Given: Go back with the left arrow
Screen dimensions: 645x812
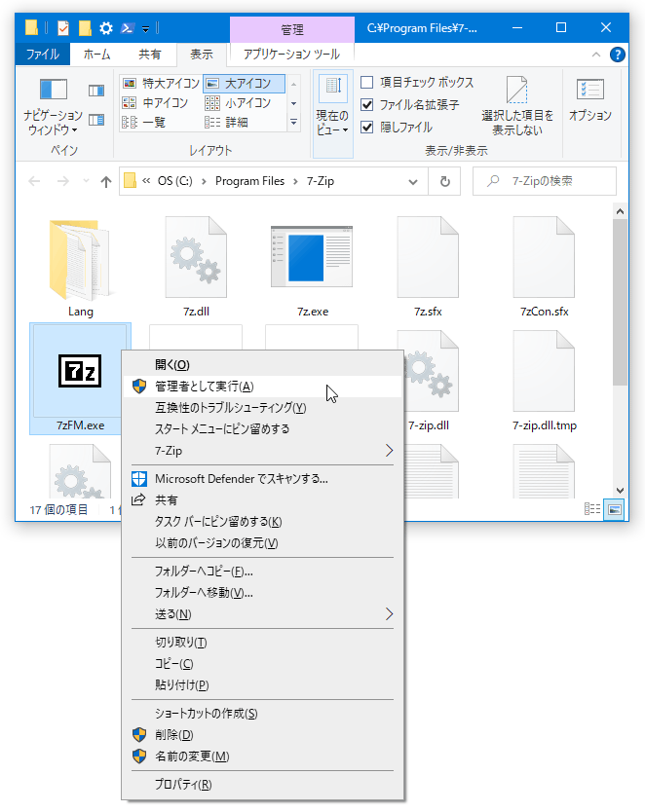Looking at the screenshot, I should point(34,181).
